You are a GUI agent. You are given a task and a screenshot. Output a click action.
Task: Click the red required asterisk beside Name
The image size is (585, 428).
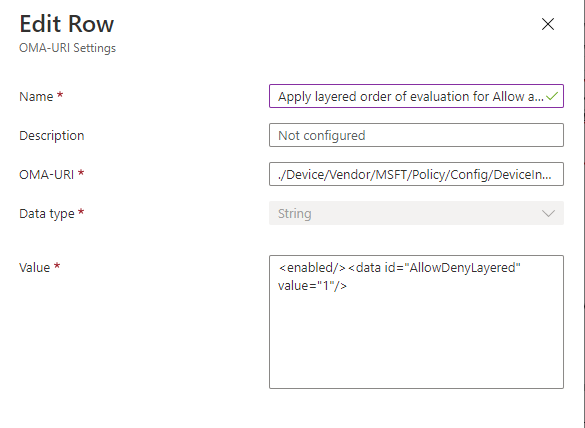click(60, 95)
